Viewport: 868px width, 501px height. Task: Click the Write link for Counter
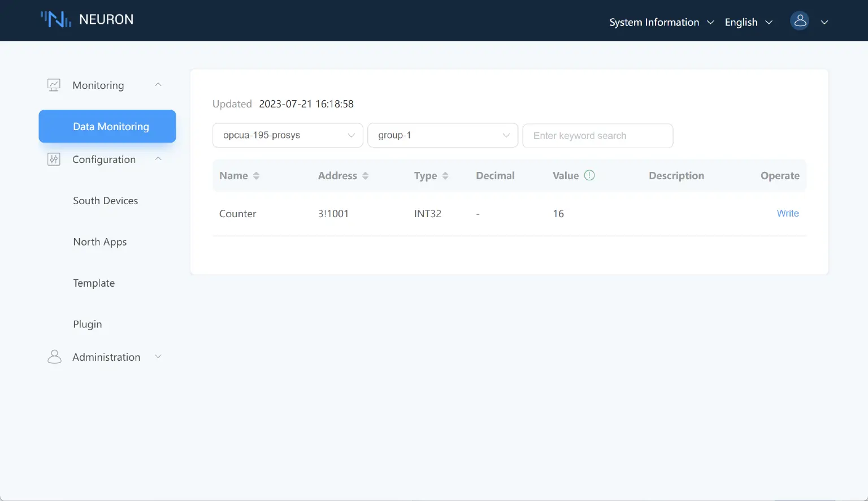(x=788, y=213)
